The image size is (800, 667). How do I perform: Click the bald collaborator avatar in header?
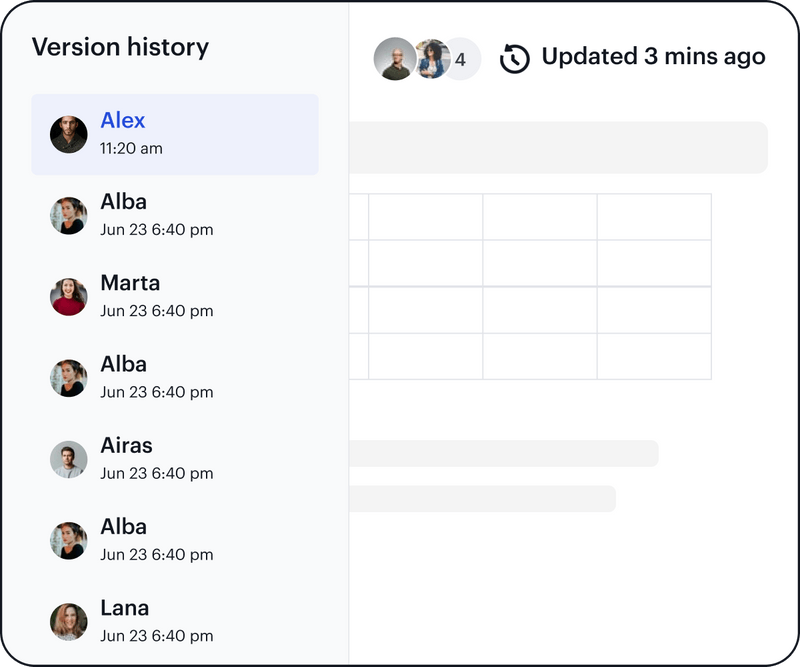pos(394,59)
